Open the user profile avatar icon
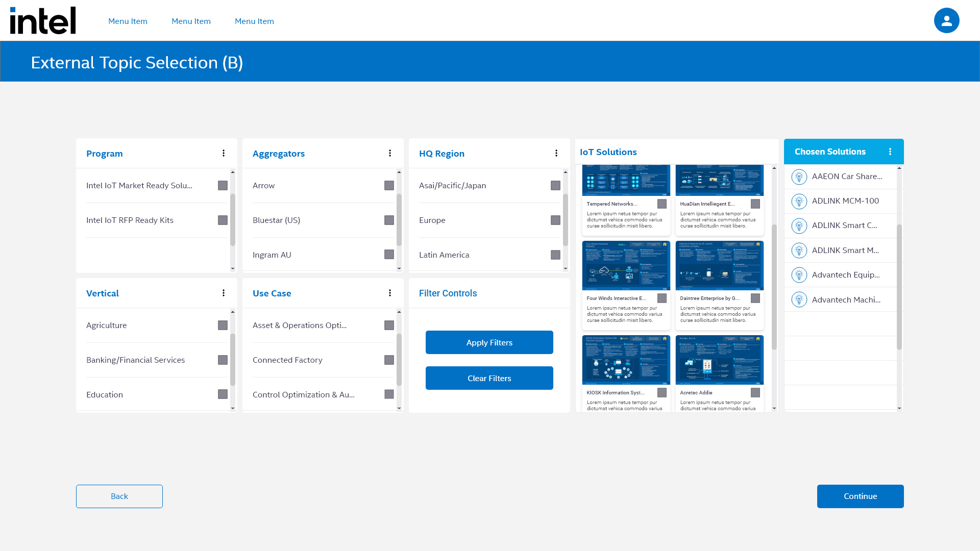 tap(946, 20)
